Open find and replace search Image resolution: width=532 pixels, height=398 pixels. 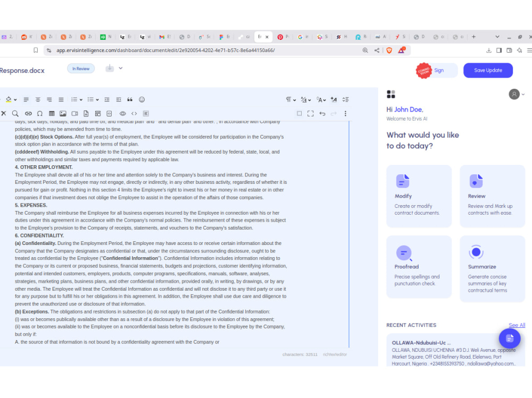coord(15,113)
